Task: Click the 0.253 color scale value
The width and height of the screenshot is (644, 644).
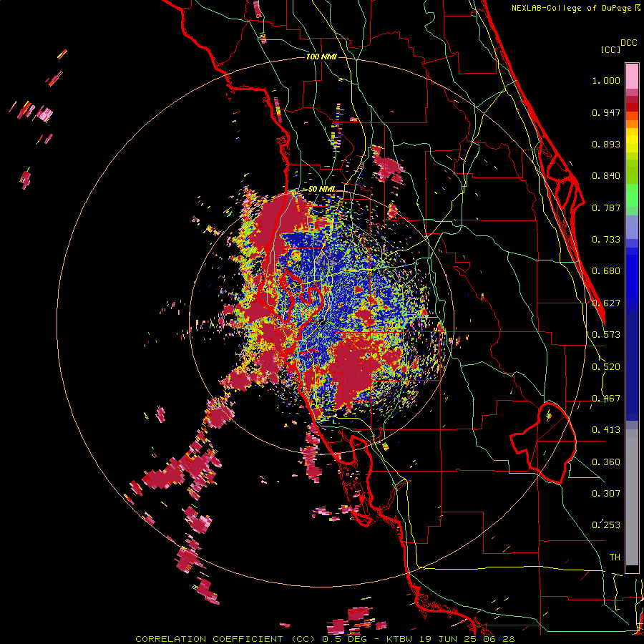Action: tap(606, 525)
